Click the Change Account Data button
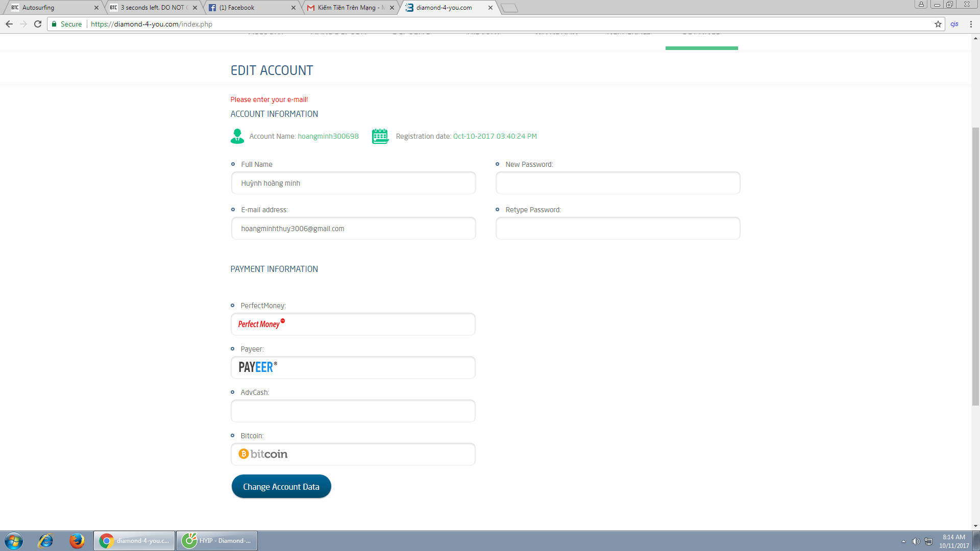Image resolution: width=980 pixels, height=551 pixels. coord(281,486)
